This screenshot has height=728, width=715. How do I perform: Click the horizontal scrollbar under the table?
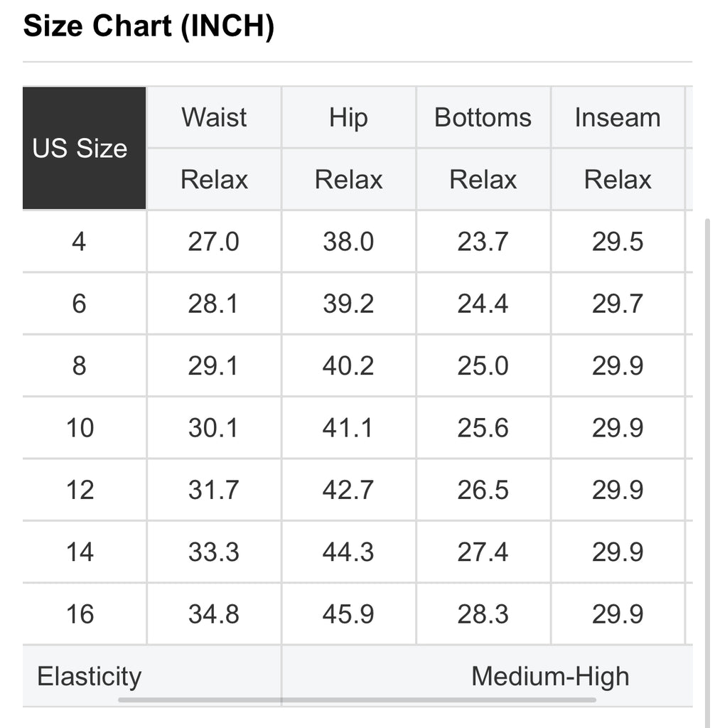tap(357, 700)
